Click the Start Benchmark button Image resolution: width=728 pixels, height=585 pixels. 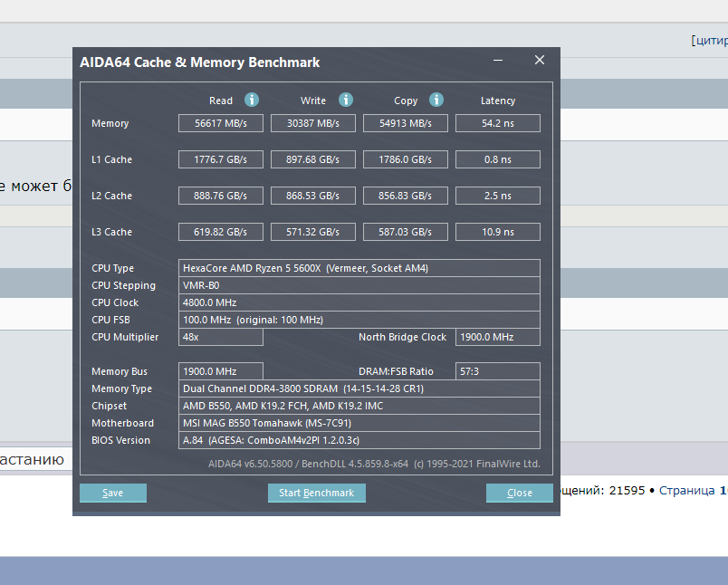[x=317, y=493]
